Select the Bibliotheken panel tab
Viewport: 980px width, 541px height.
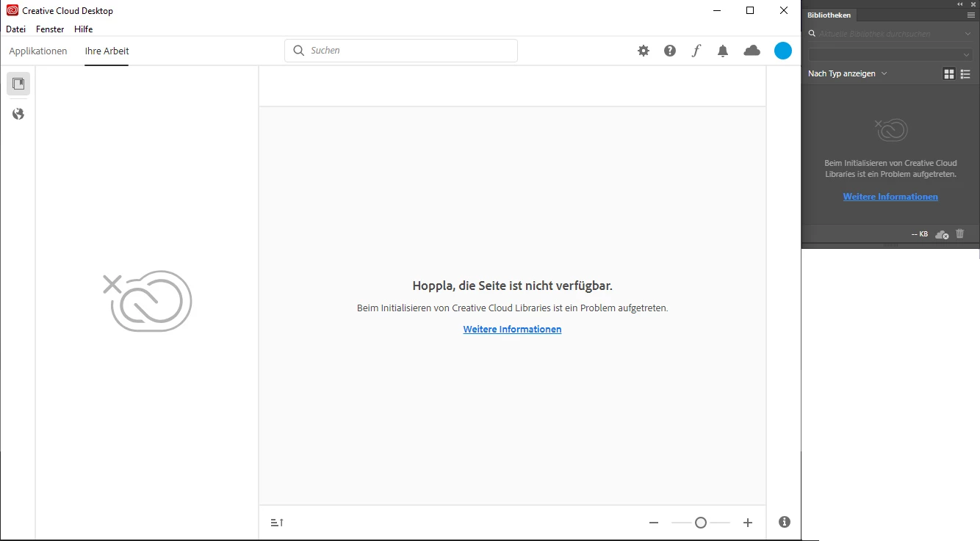pos(829,15)
